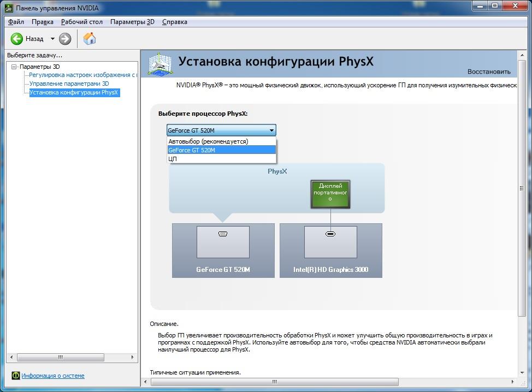The height and width of the screenshot is (392, 532).
Task: Click task tree scroll left arrow
Action: click(x=11, y=357)
